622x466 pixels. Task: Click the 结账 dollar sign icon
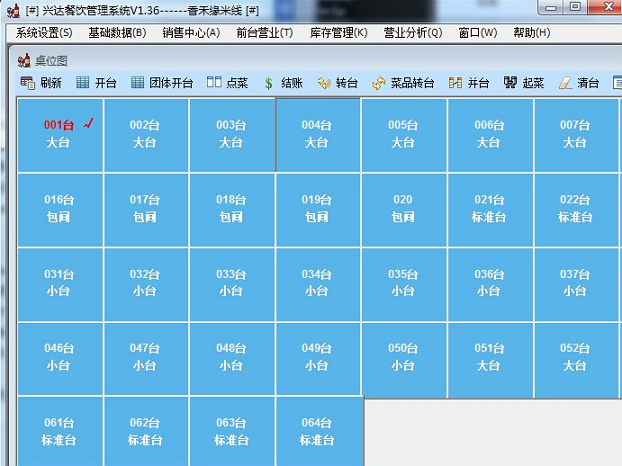[x=269, y=83]
